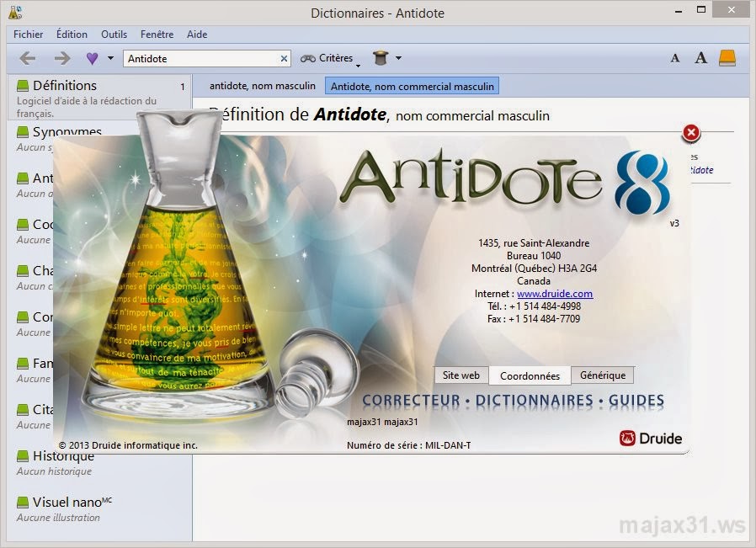
Task: Click the Citations green book icon
Action: [22, 410]
